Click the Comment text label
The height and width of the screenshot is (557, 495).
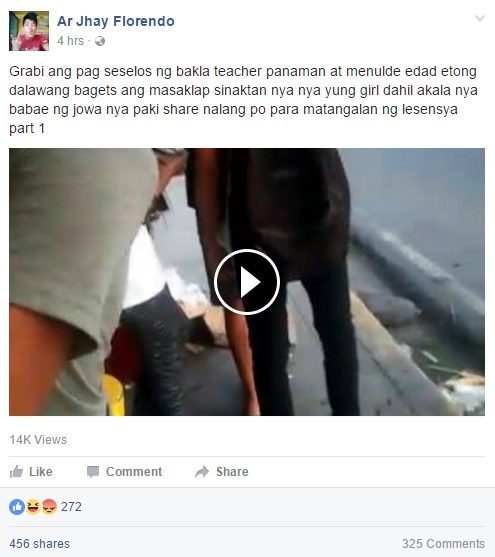[x=134, y=472]
